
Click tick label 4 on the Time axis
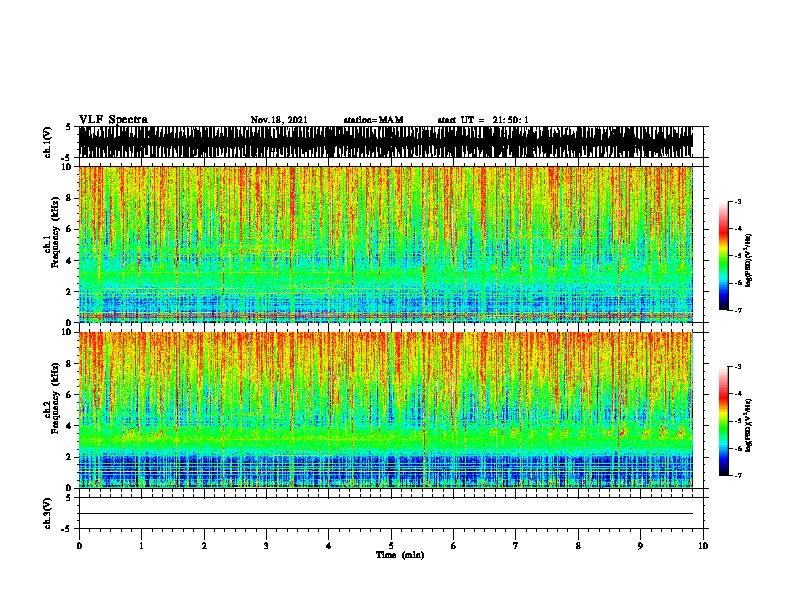pyautogui.click(x=329, y=546)
